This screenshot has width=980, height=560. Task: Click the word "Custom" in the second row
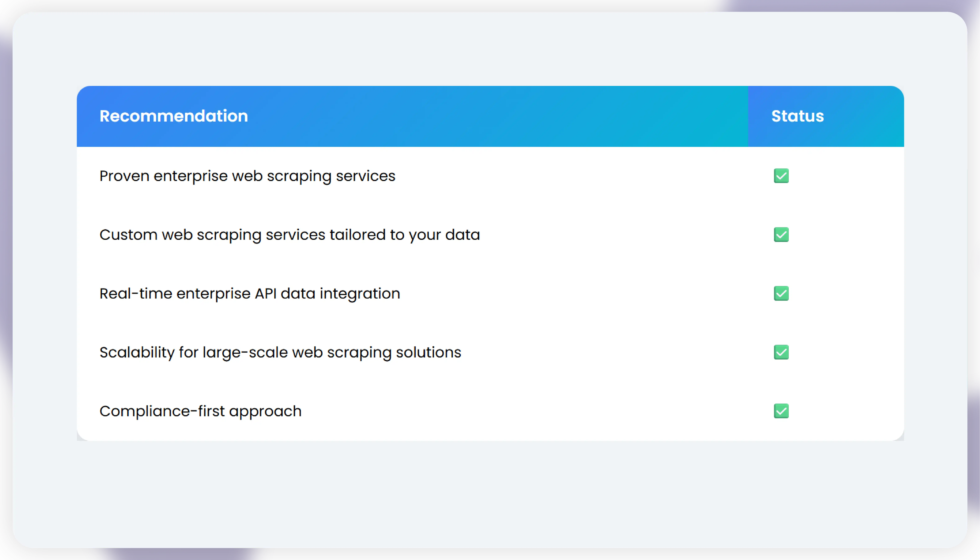tap(128, 235)
